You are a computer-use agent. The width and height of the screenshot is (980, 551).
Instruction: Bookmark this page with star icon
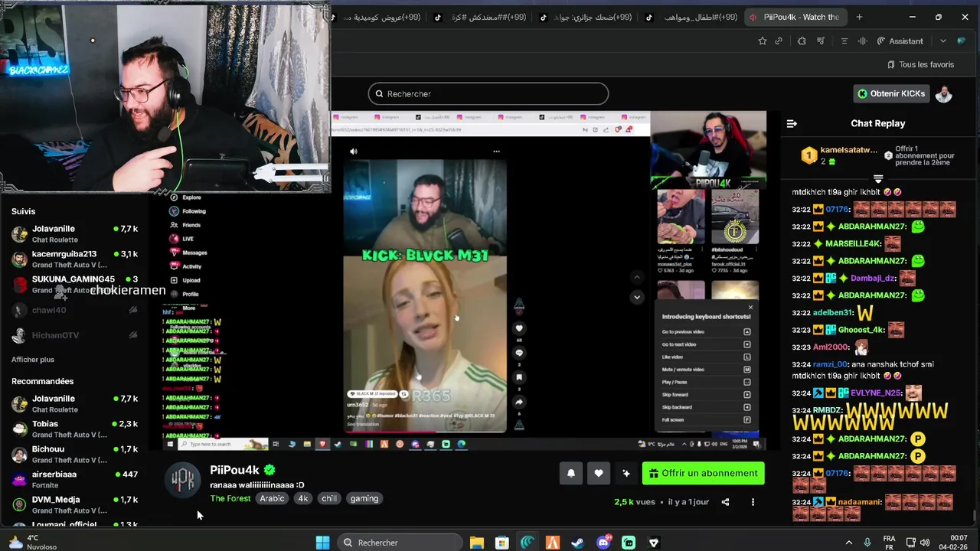click(x=762, y=41)
